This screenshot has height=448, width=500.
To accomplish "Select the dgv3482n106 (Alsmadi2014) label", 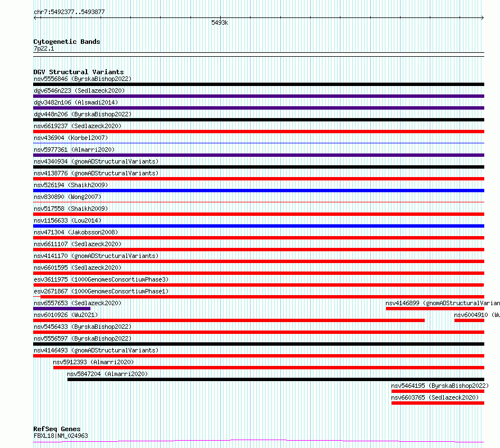I will point(76,102).
